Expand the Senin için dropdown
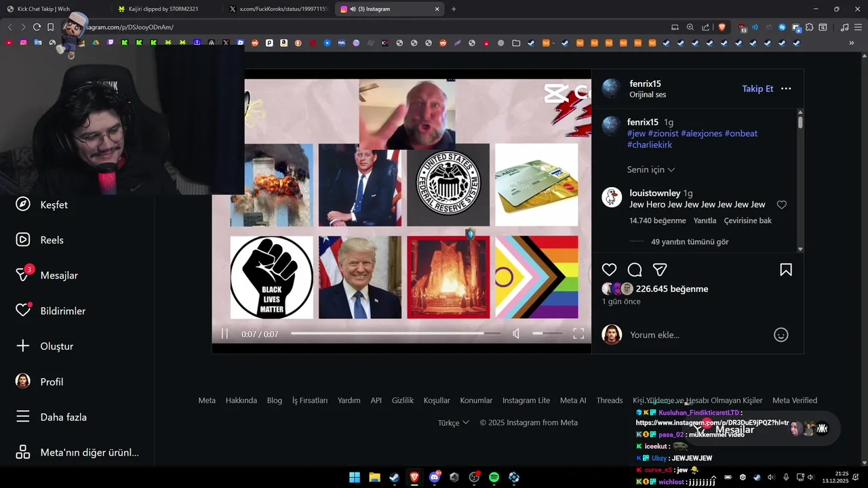The width and height of the screenshot is (868, 488). tap(651, 169)
